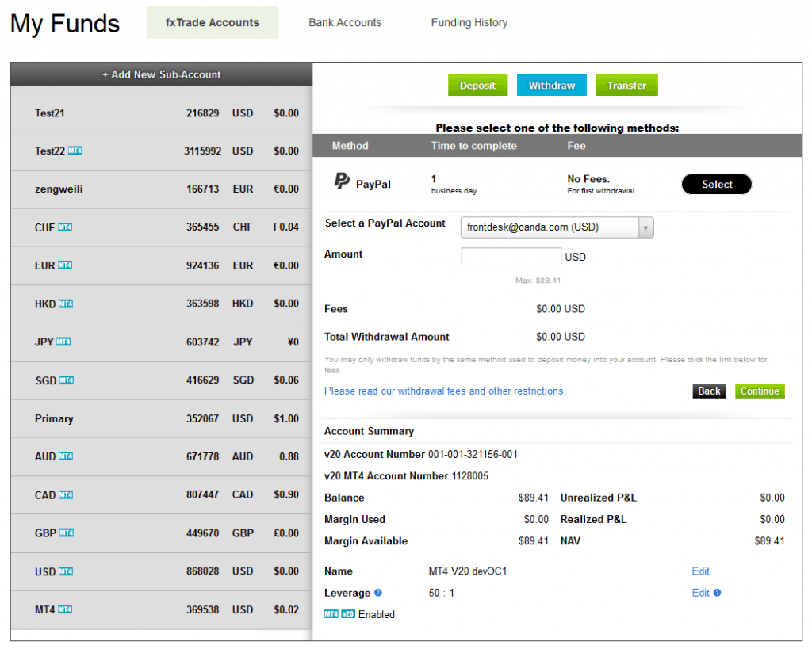This screenshot has width=812, height=649.
Task: Click the PayPal logo icon
Action: (x=341, y=183)
